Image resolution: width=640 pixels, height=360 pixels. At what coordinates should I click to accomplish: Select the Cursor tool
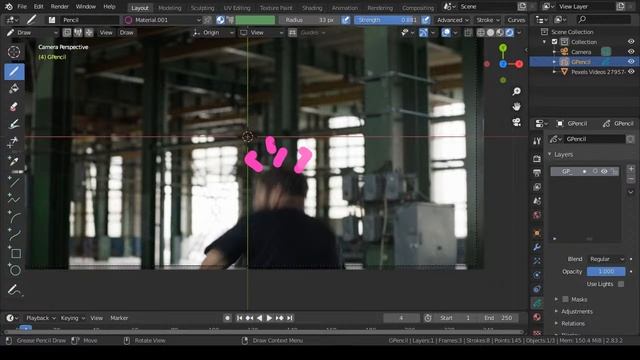click(x=14, y=52)
